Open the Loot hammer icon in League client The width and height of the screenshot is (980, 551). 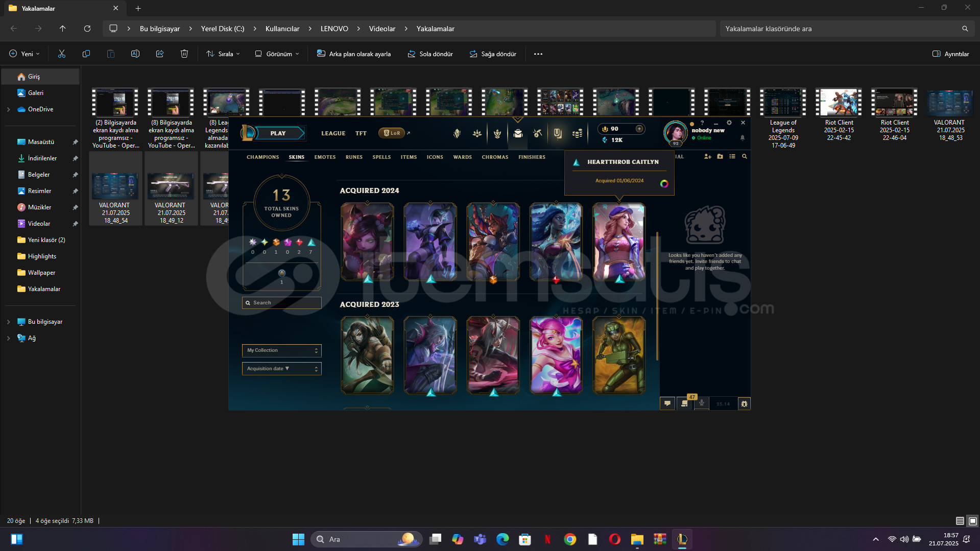pos(537,133)
